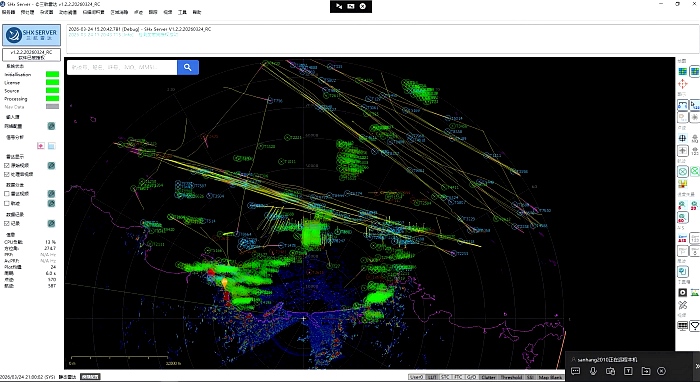The image size is (700, 382).
Task: Open the first menu bar item
Action: (8, 12)
